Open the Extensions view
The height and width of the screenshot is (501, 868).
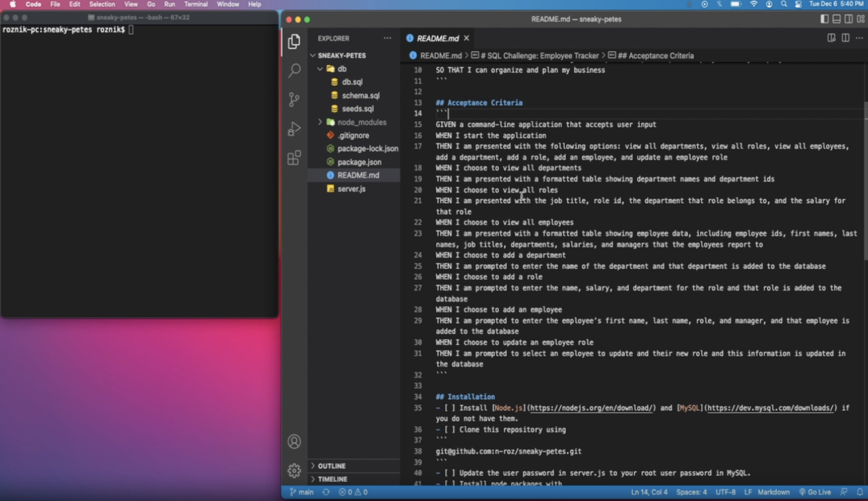click(294, 158)
